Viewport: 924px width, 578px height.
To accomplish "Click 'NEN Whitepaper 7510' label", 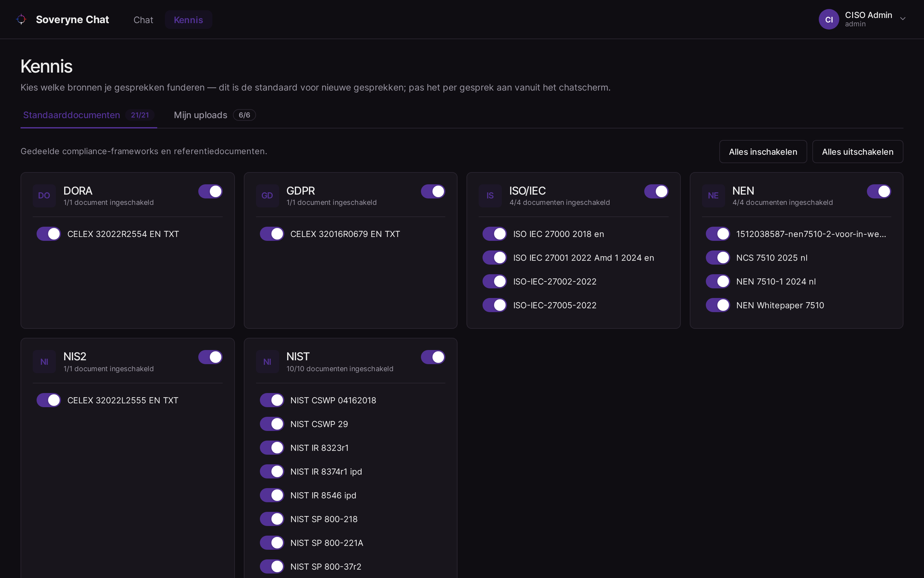I will coord(780,305).
